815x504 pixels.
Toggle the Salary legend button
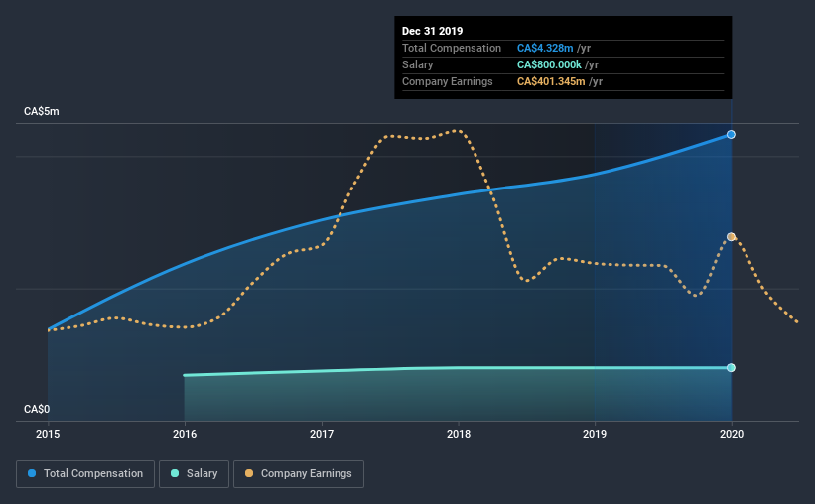[194, 474]
